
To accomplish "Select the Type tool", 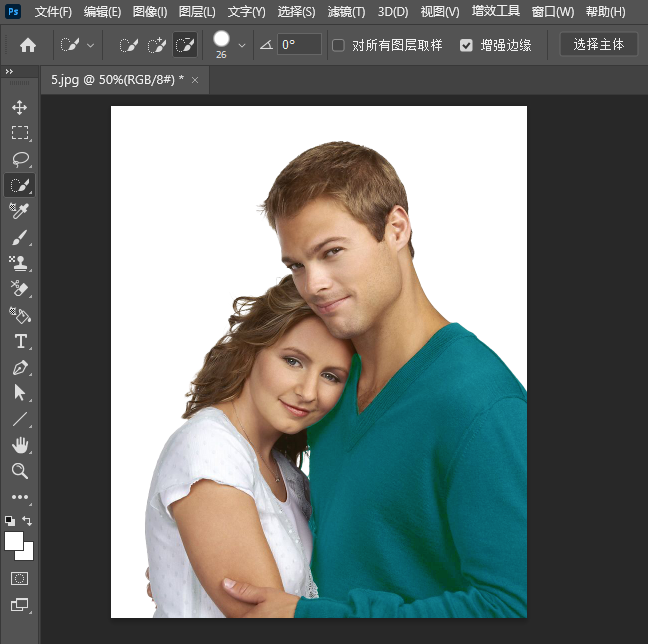I will pos(20,341).
